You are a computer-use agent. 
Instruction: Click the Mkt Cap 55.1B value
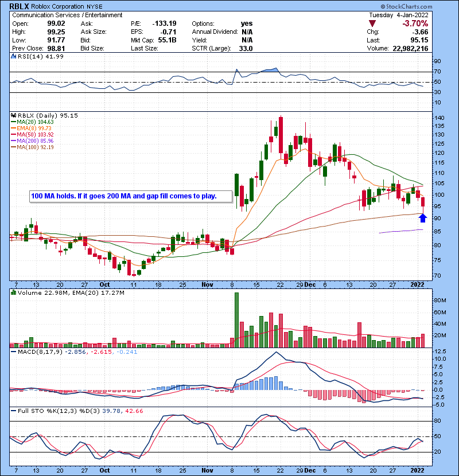tap(167, 40)
